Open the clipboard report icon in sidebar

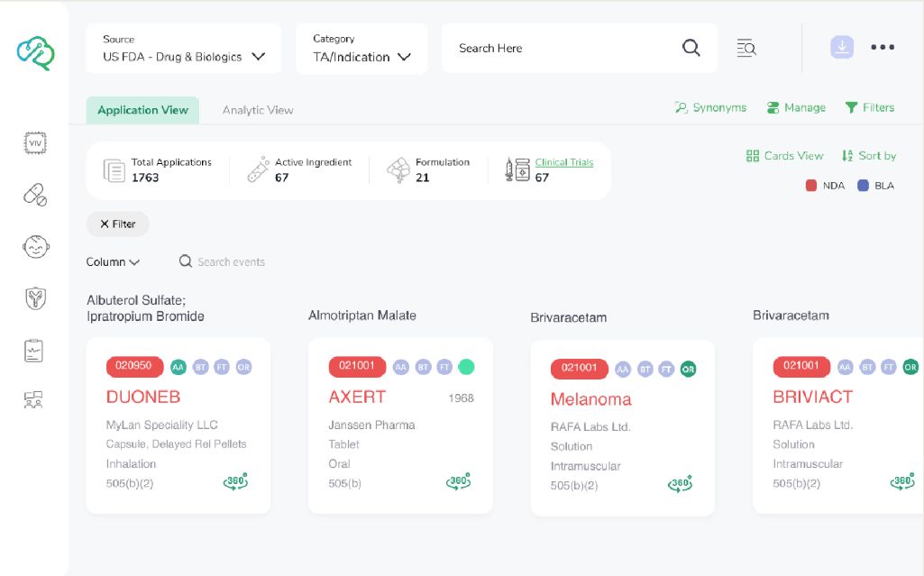[x=34, y=351]
